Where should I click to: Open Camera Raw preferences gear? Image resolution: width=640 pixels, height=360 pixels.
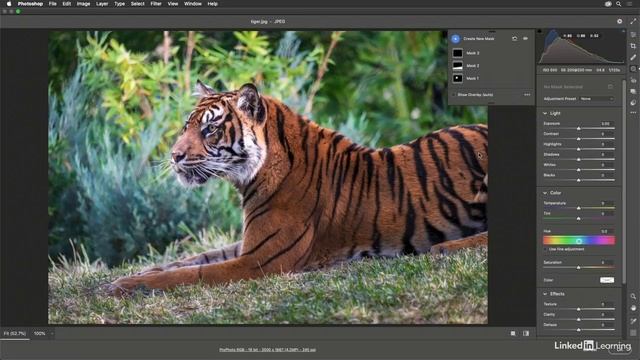[x=620, y=21]
